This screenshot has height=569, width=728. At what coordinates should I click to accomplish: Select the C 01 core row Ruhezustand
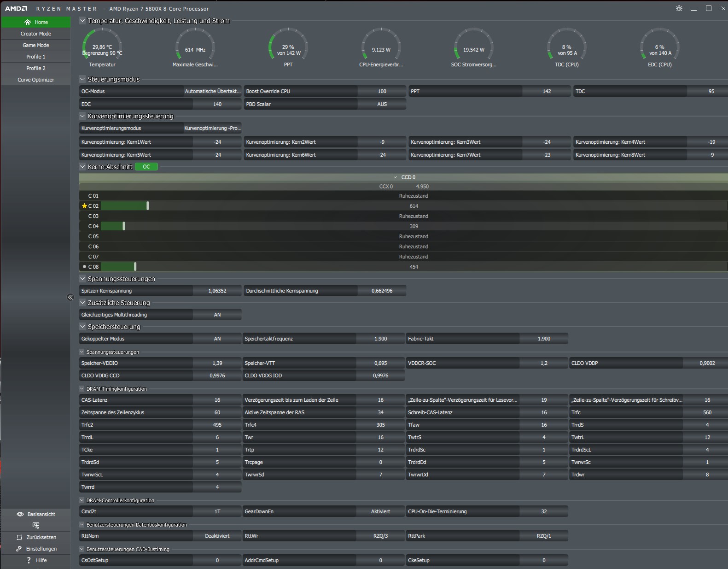point(403,196)
